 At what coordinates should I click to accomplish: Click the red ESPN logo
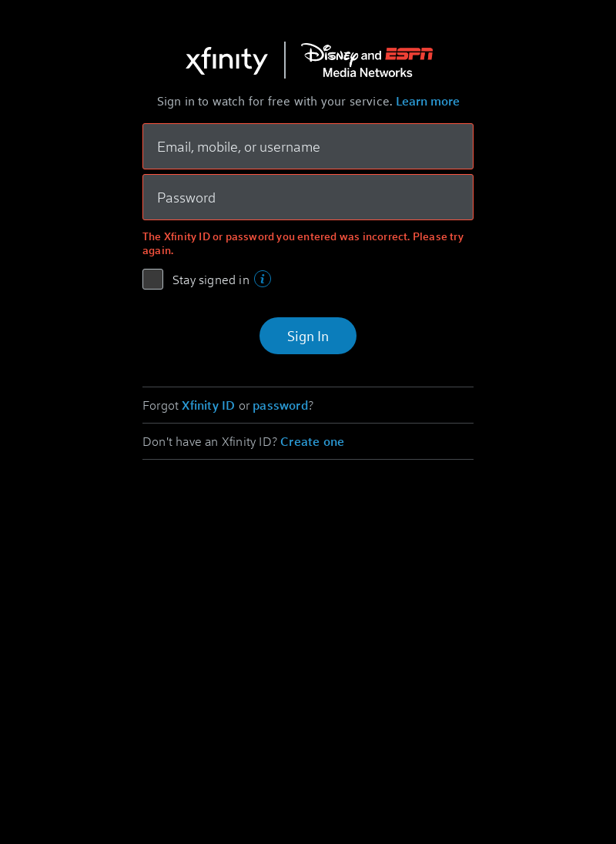pos(410,54)
